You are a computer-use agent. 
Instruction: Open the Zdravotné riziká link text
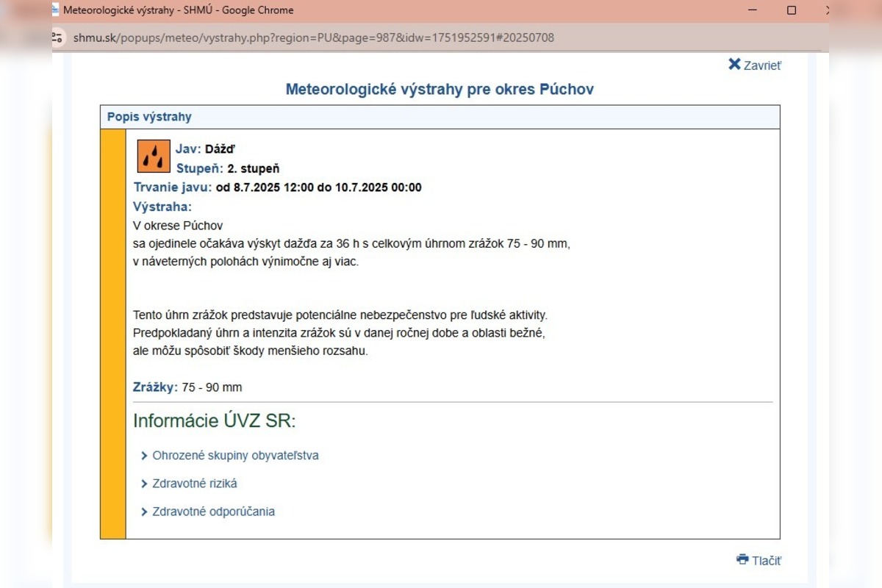point(195,484)
